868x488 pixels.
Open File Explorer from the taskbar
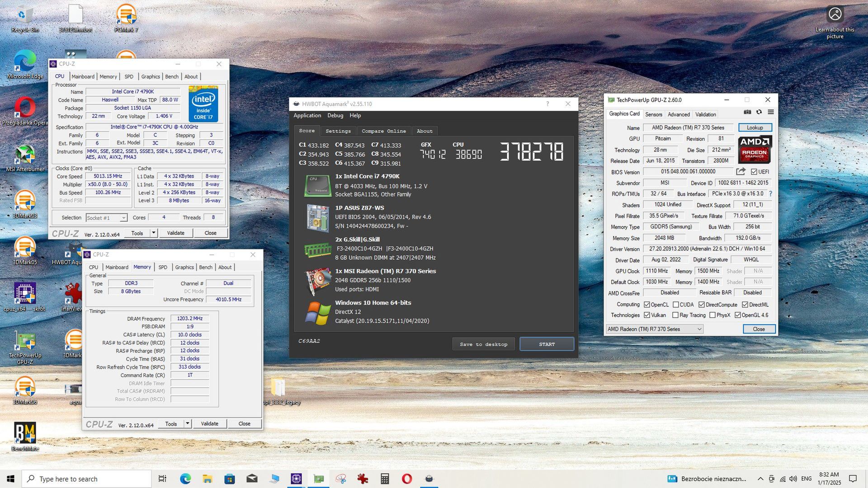coord(208,479)
